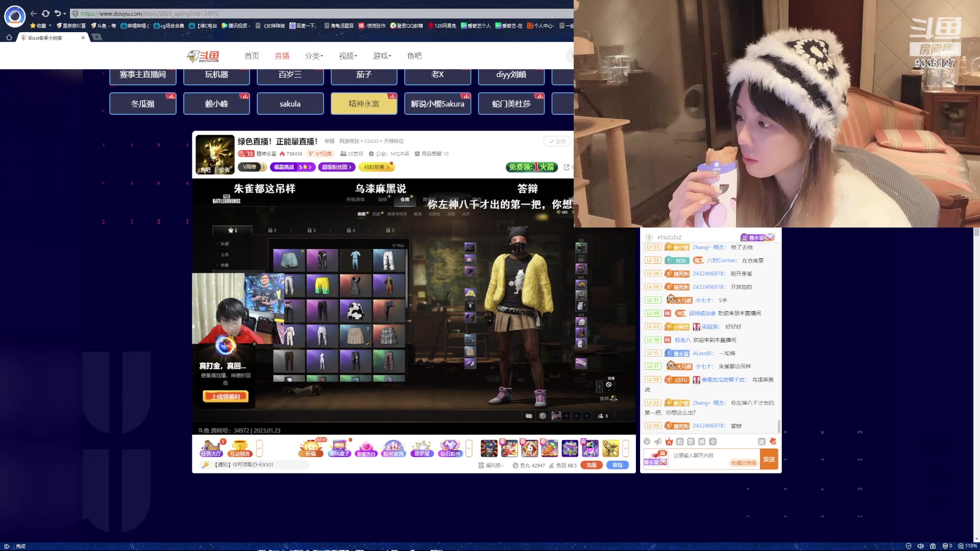Screen dimensions: 980x551
Task: Select the 解说小樱Sakura streamer tab
Action: pos(437,104)
